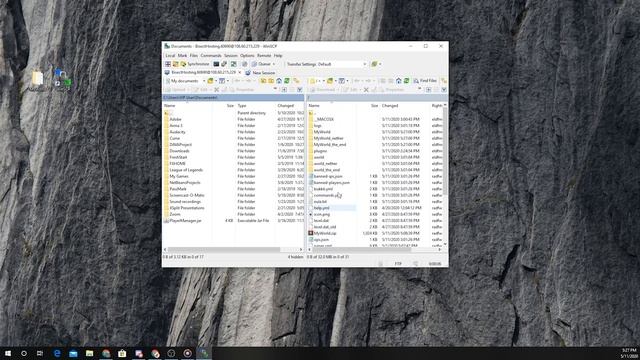
Task: Open the Files menu
Action: click(x=193, y=56)
